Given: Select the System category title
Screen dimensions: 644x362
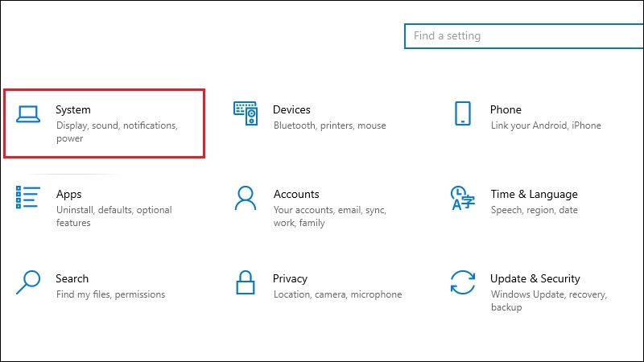Looking at the screenshot, I should [x=73, y=110].
